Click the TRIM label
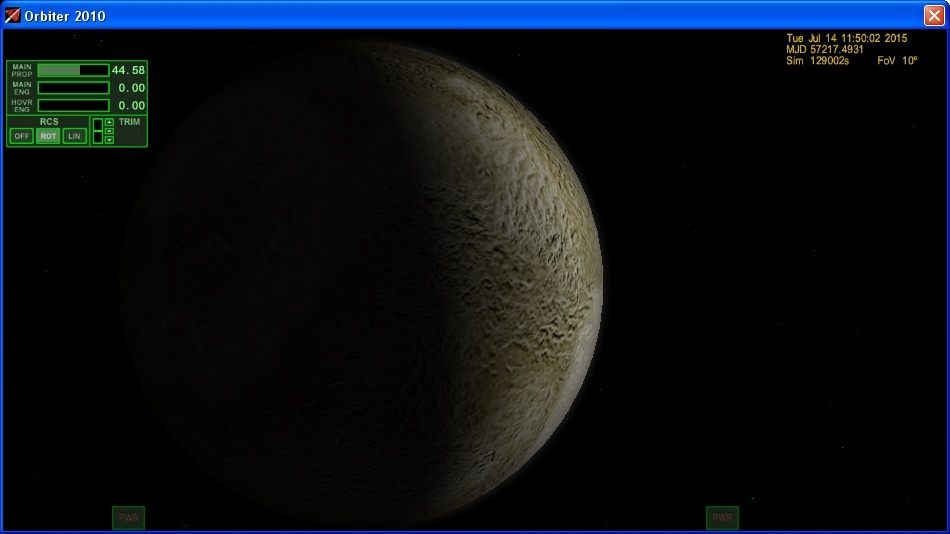Image resolution: width=950 pixels, height=534 pixels. pos(130,122)
